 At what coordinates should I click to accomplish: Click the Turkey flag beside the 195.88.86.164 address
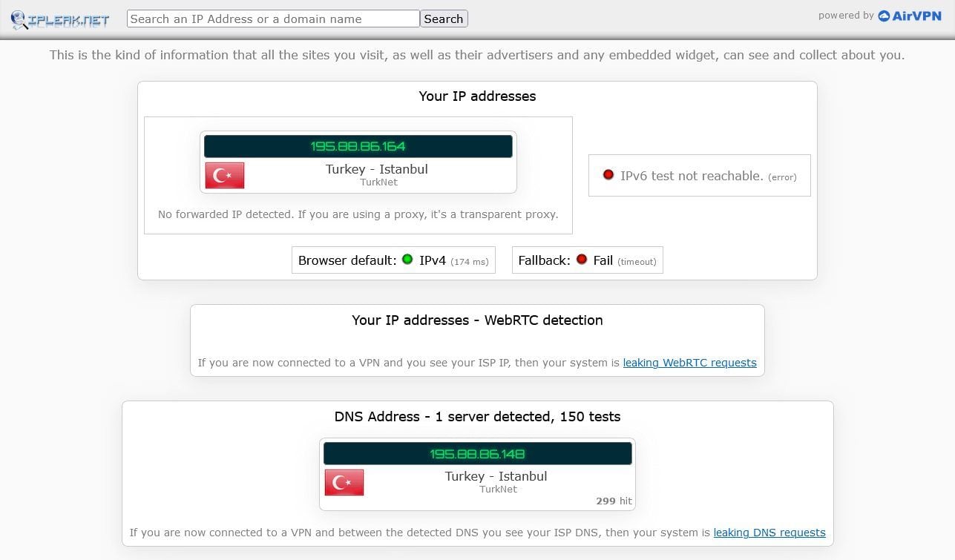pos(225,176)
